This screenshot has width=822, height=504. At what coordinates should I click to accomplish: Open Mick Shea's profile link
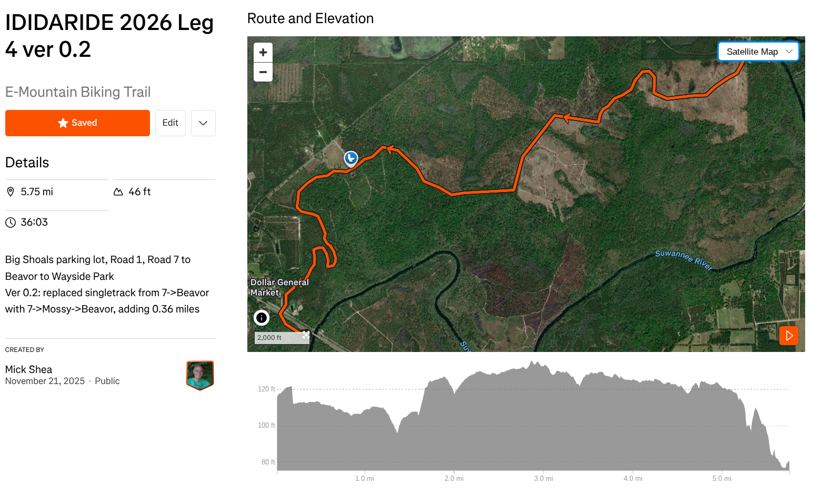28,369
